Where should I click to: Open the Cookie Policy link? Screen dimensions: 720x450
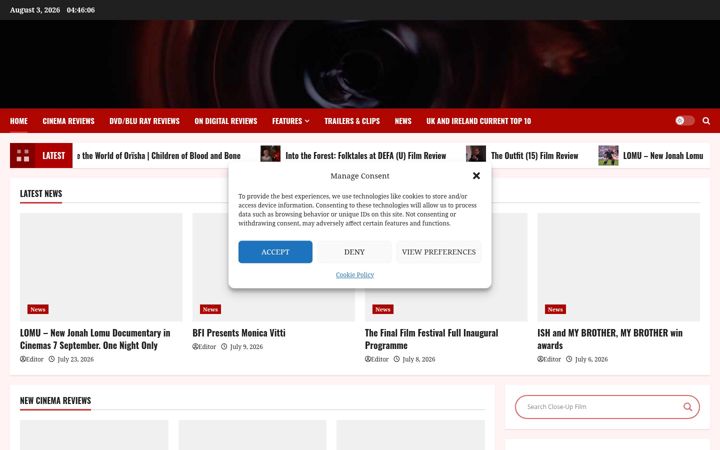[354, 275]
